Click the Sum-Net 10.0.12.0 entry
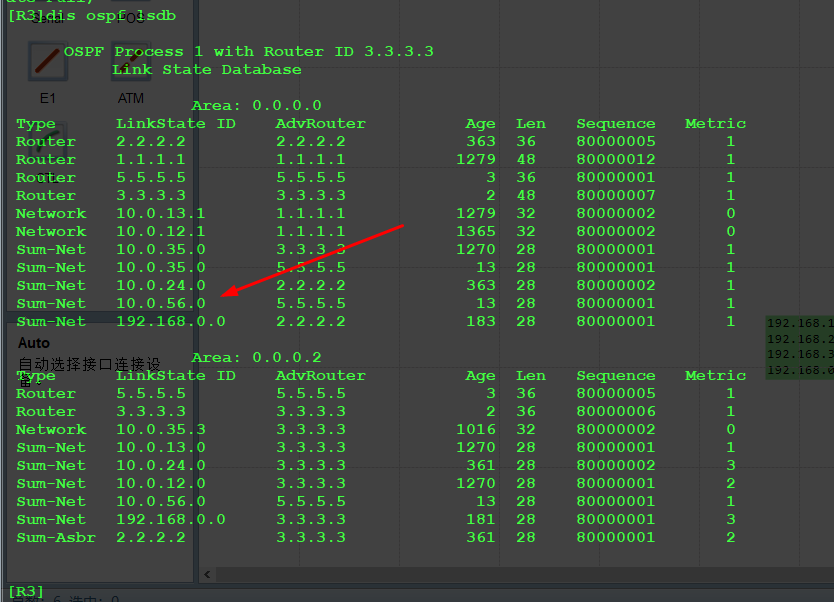 tap(161, 483)
